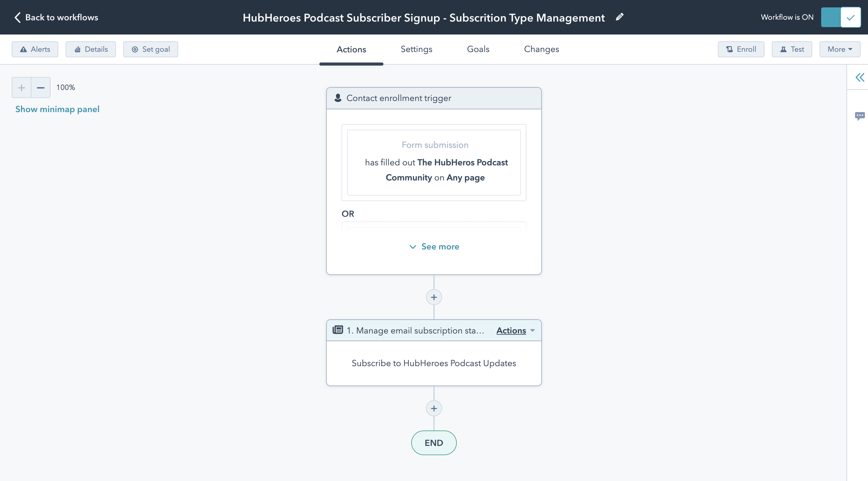Click the 100% zoom level indicator
The height and width of the screenshot is (481, 868).
pyautogui.click(x=66, y=87)
